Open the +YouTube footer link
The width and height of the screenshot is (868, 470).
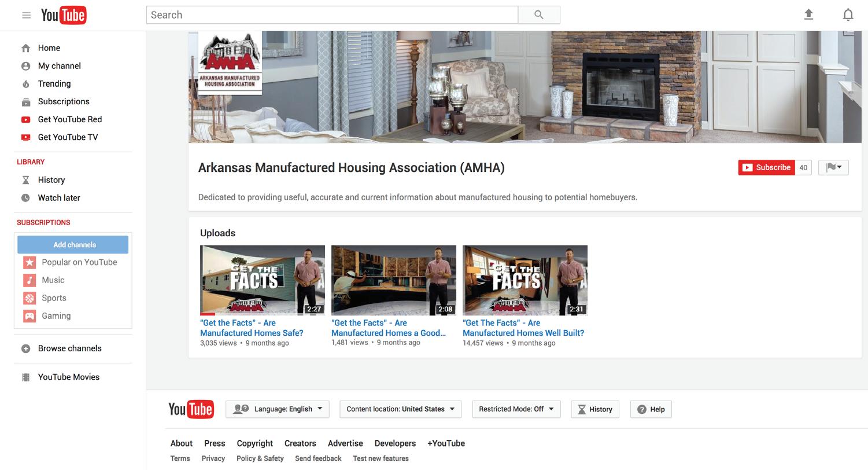(446, 443)
